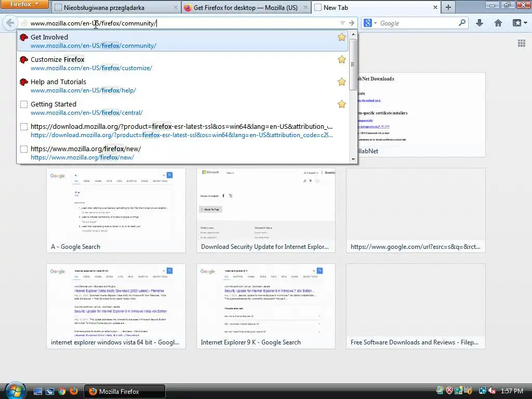This screenshot has height=399, width=532.
Task: Open the internet explorer windows vista 64 bit tile
Action: click(116, 306)
